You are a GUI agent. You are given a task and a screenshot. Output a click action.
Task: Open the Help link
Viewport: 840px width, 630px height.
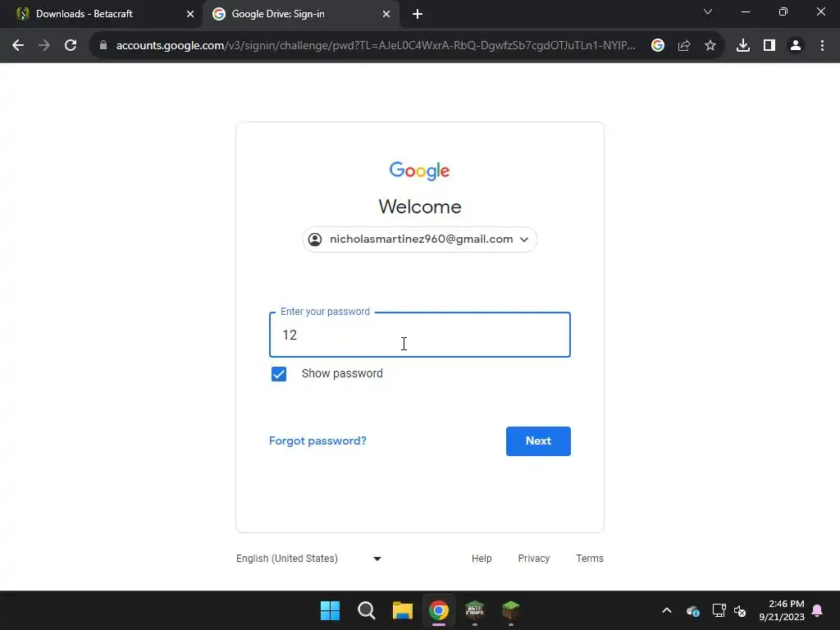click(482, 558)
